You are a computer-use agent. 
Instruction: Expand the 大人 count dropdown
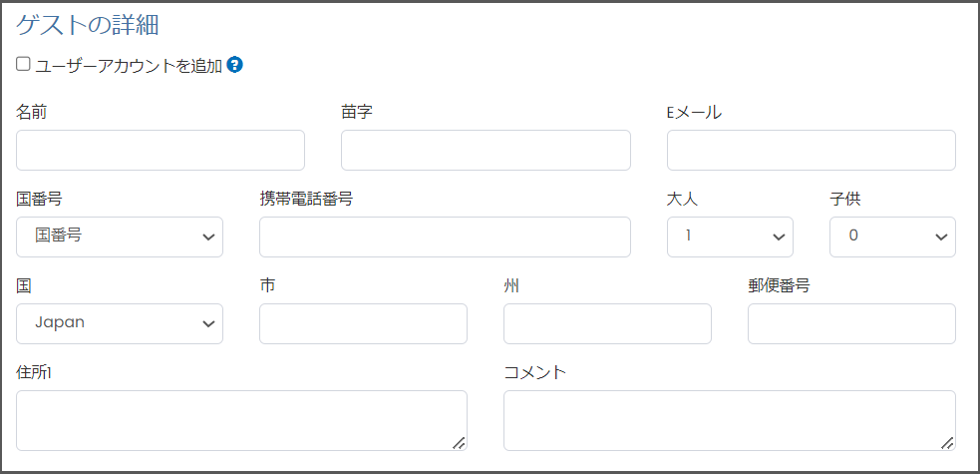pos(730,237)
